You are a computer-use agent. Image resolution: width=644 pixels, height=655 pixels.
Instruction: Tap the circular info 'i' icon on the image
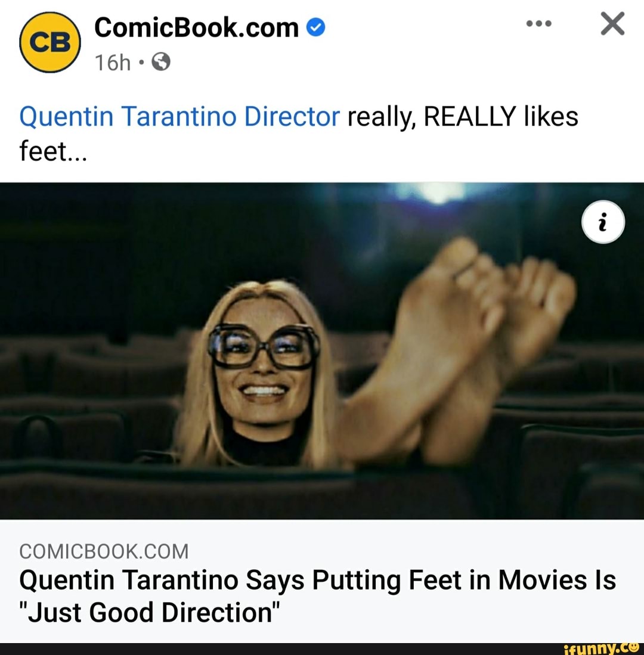point(603,222)
